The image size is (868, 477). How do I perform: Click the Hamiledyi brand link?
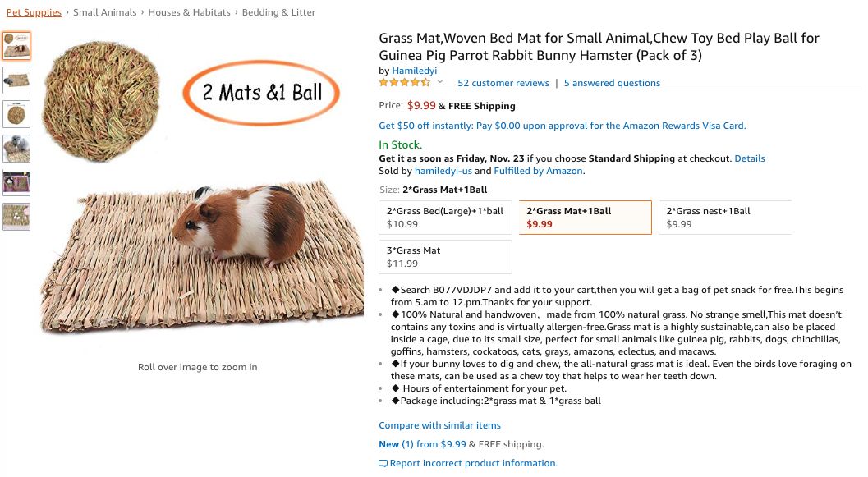[414, 71]
